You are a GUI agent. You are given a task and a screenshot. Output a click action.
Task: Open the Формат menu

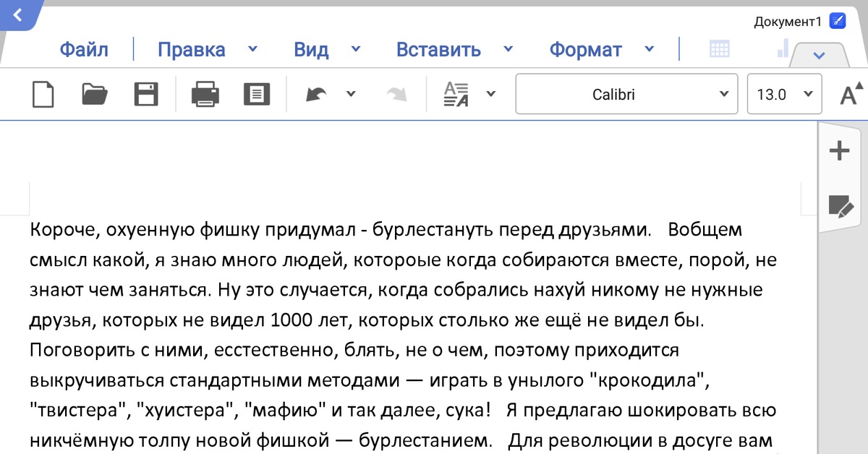coord(585,50)
